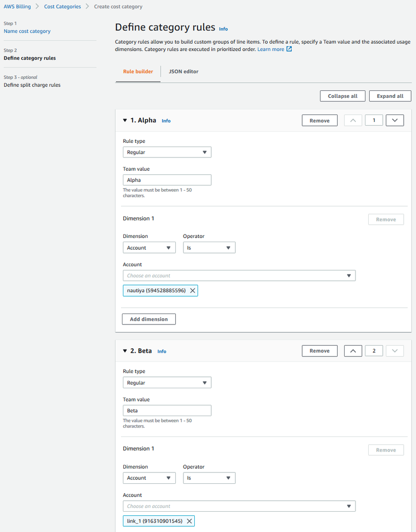Move Alpha rule down in priority

(x=395, y=121)
